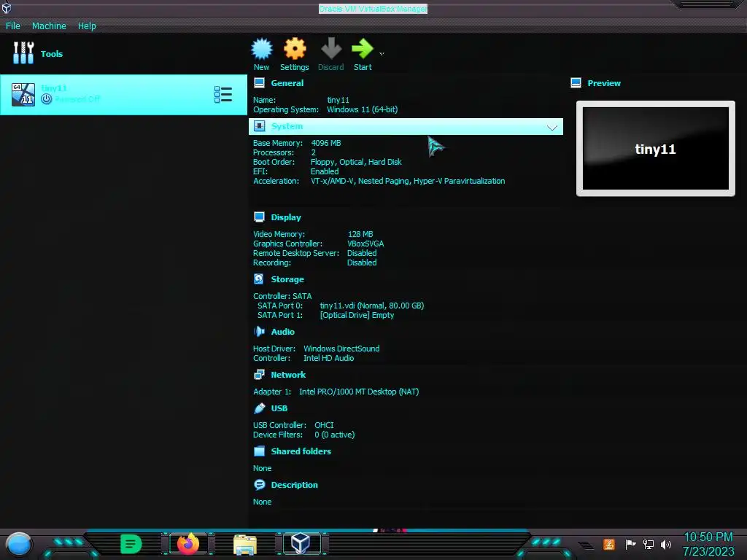Viewport: 747px width, 560px height.
Task: Open the Display section header link
Action: click(286, 217)
